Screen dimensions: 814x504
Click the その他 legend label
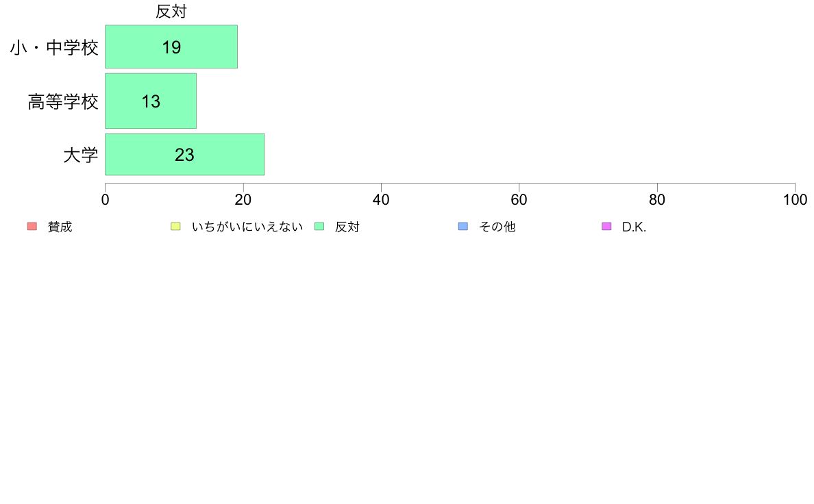[497, 227]
